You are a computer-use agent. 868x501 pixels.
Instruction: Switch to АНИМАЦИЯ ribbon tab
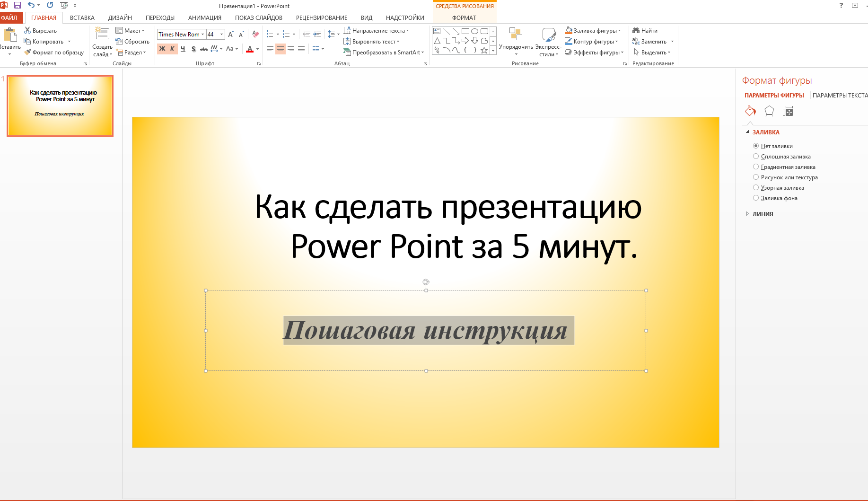(x=205, y=18)
